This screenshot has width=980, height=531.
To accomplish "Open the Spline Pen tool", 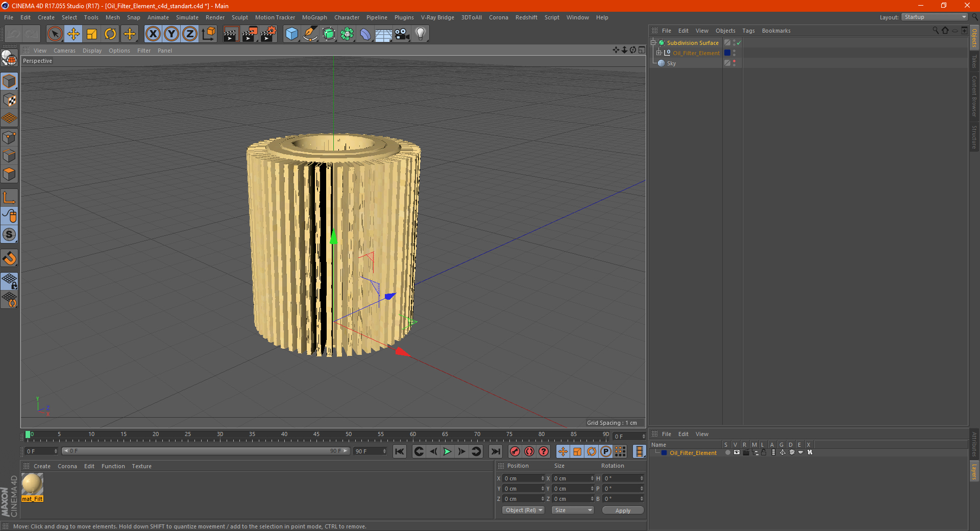I will point(310,34).
